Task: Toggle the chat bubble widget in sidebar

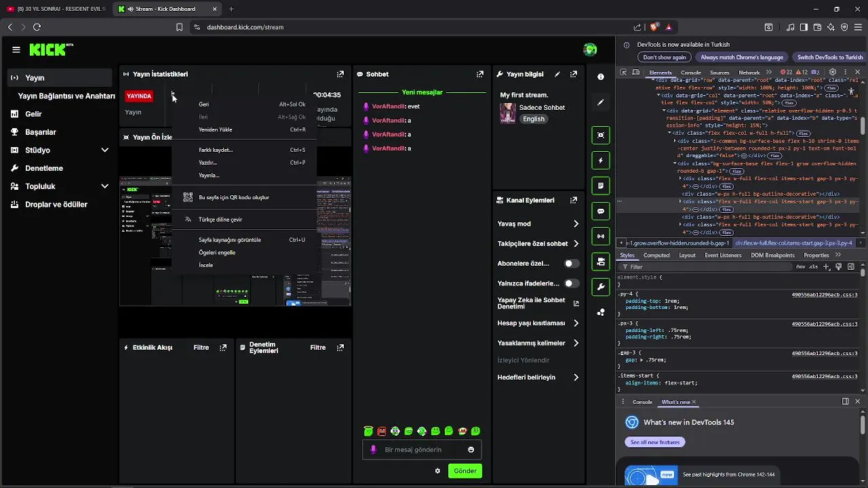Action: click(601, 211)
